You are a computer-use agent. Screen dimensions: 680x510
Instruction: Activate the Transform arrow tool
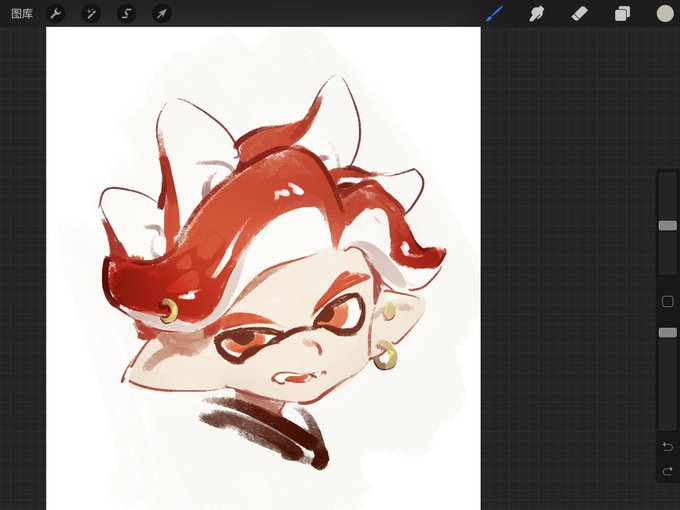click(x=162, y=13)
